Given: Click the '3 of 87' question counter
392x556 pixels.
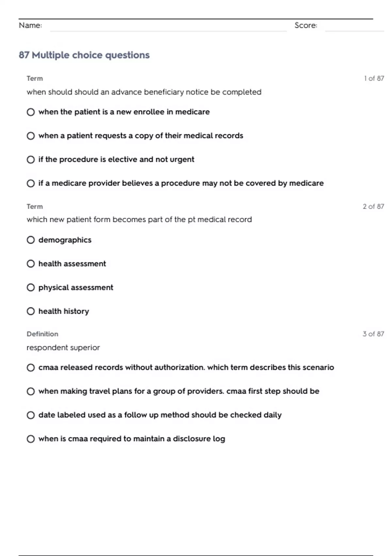Looking at the screenshot, I should point(373,334).
